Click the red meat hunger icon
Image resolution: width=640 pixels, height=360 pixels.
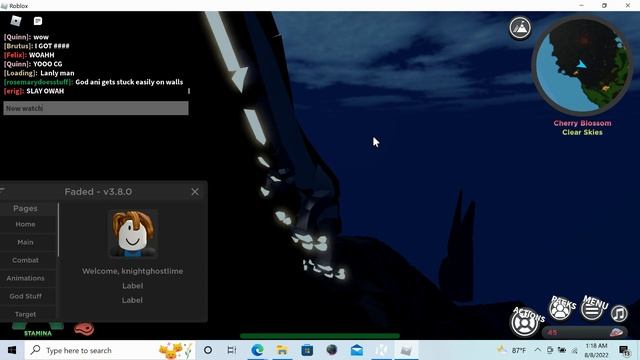(84, 329)
